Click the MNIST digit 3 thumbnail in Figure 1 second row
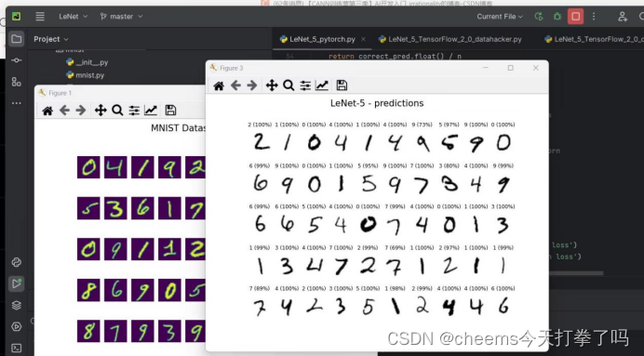This screenshot has width=644, height=356. pyautogui.click(x=115, y=208)
